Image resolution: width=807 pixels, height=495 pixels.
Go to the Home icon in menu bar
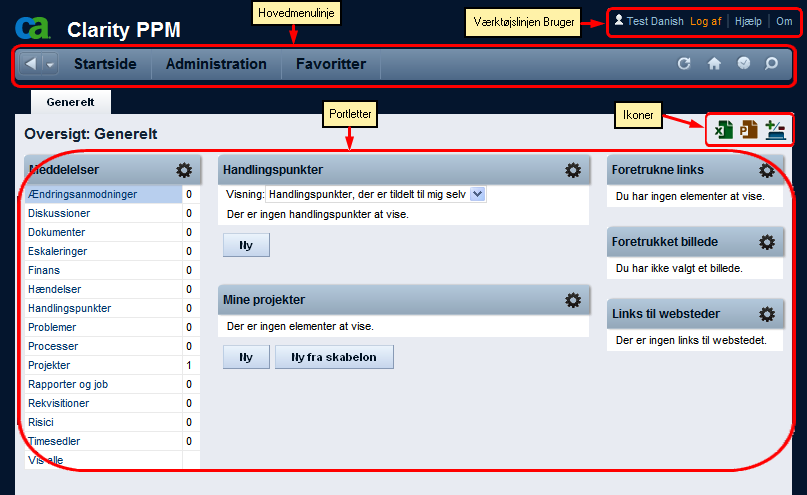click(714, 63)
